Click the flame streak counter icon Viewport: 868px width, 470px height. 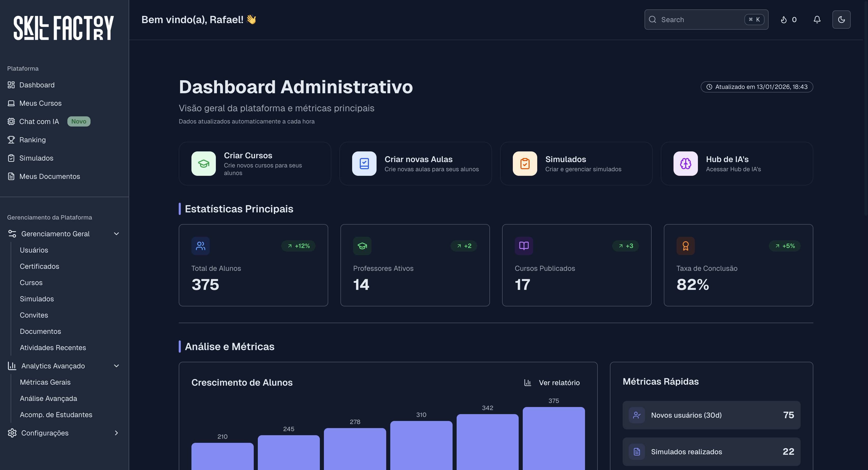pos(784,20)
